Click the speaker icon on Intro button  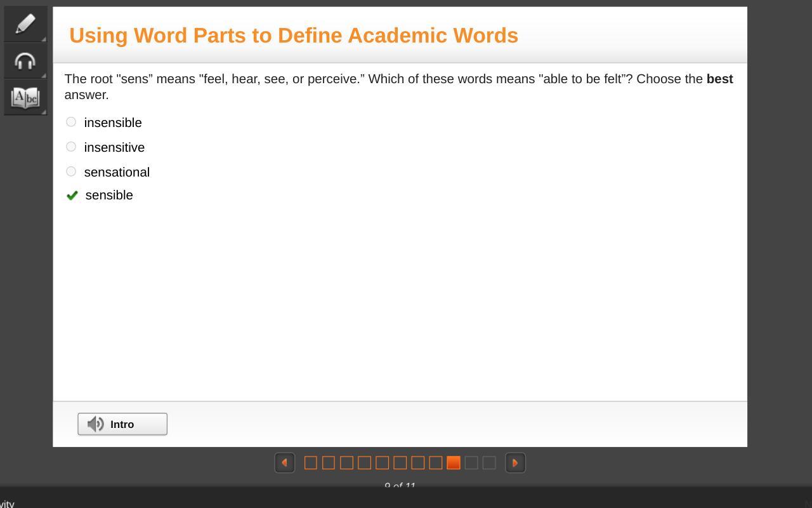(x=95, y=424)
